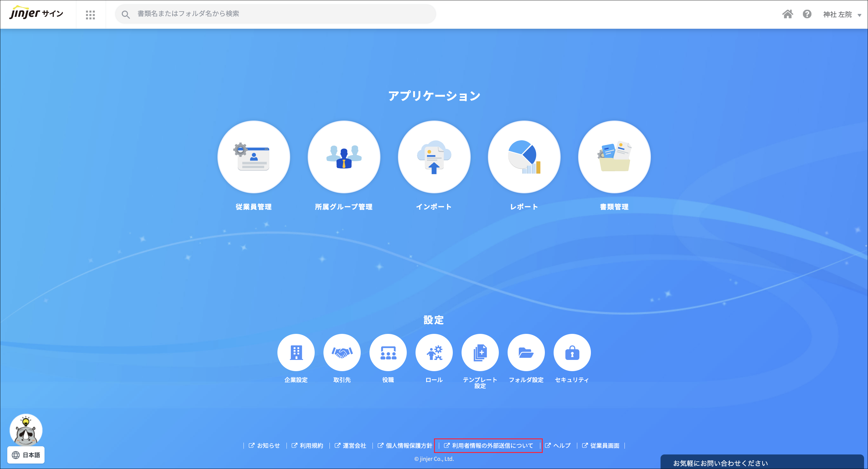This screenshot has height=469, width=868.
Task: Open the テンプレート設定 icon
Action: [480, 352]
